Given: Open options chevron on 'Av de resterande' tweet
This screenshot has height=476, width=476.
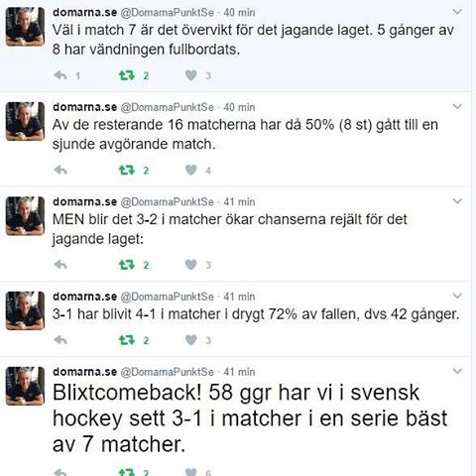Looking at the screenshot, I should point(457,106).
